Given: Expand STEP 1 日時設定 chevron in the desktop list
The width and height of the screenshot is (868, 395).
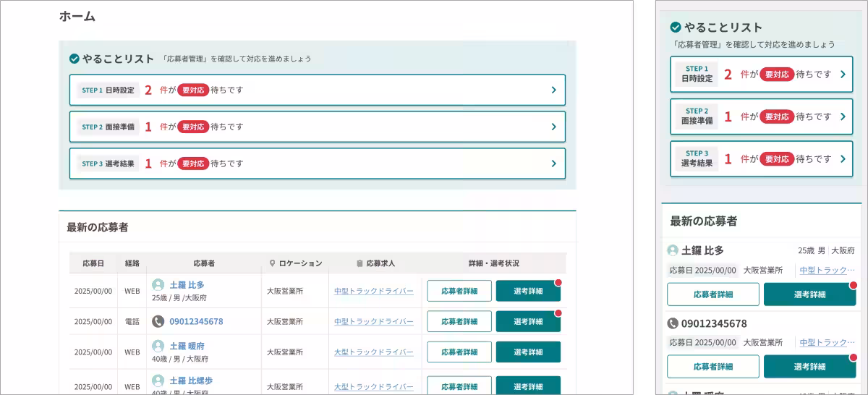Looking at the screenshot, I should click(x=553, y=90).
